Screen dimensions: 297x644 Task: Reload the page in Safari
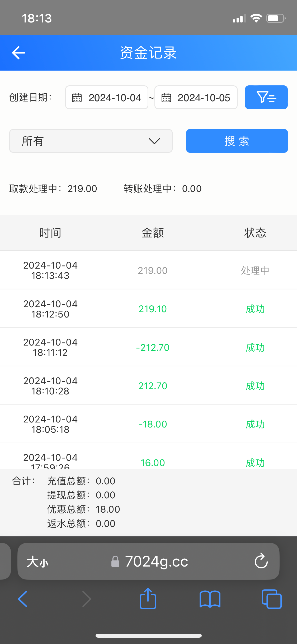(x=261, y=561)
